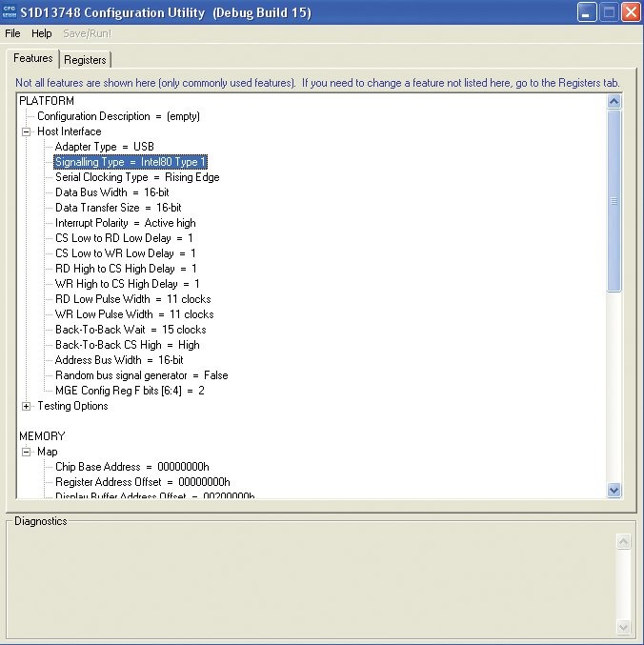Select Data Transfer Size = 16-bit

(118, 208)
